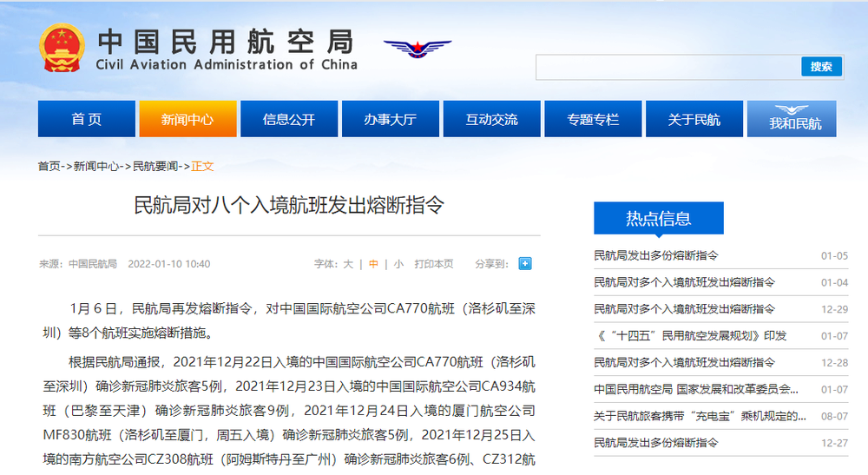Click the national emblem logo in header
This screenshot has width=868, height=475.
tap(62, 49)
